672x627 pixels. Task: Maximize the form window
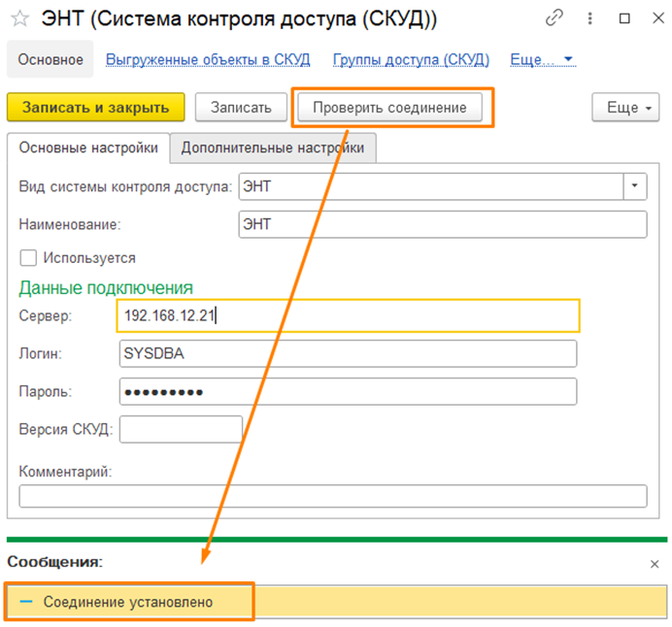pos(624,18)
